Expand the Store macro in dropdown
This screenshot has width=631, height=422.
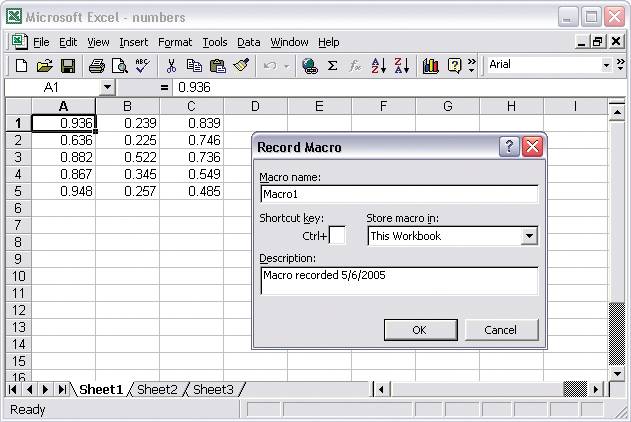point(529,236)
